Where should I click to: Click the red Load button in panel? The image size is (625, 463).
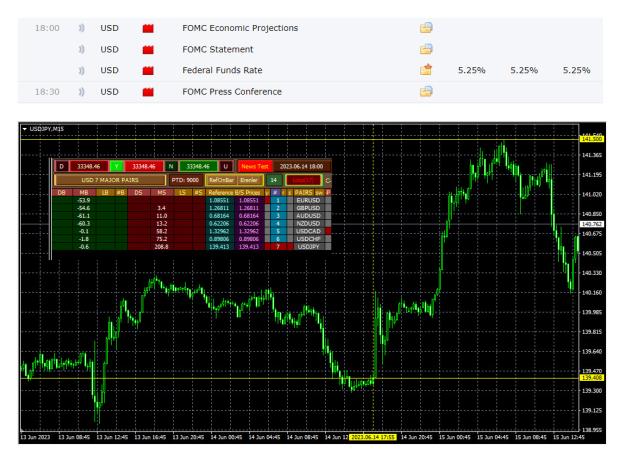[x=304, y=180]
